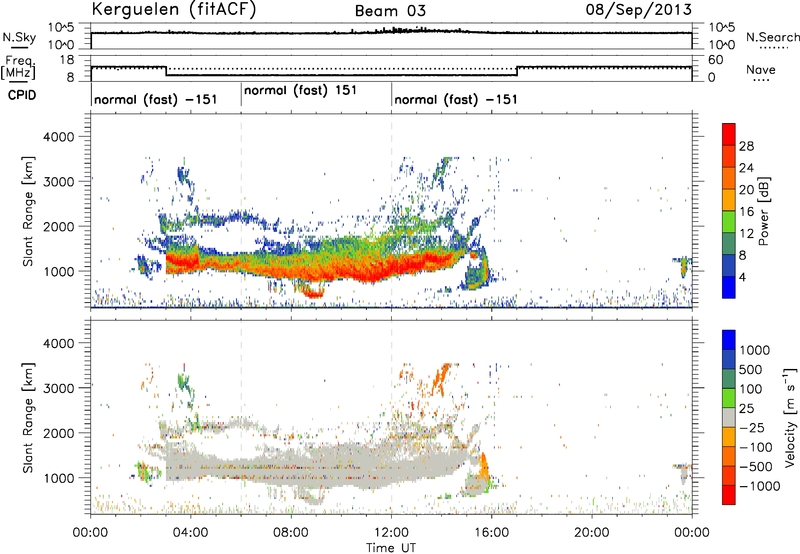The height and width of the screenshot is (554, 800).
Task: Click the "500" tick on Velocity colorbar
Action: 753,370
